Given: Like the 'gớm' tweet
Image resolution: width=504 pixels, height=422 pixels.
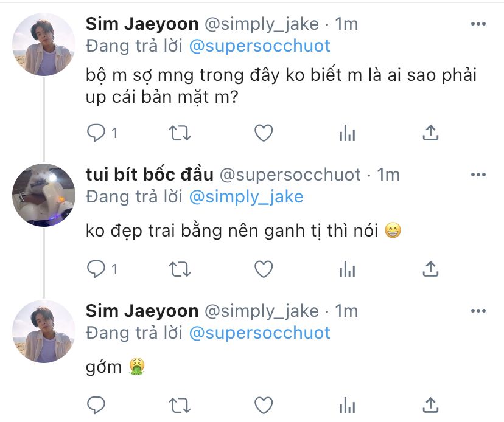Looking at the screenshot, I should pyautogui.click(x=263, y=404).
